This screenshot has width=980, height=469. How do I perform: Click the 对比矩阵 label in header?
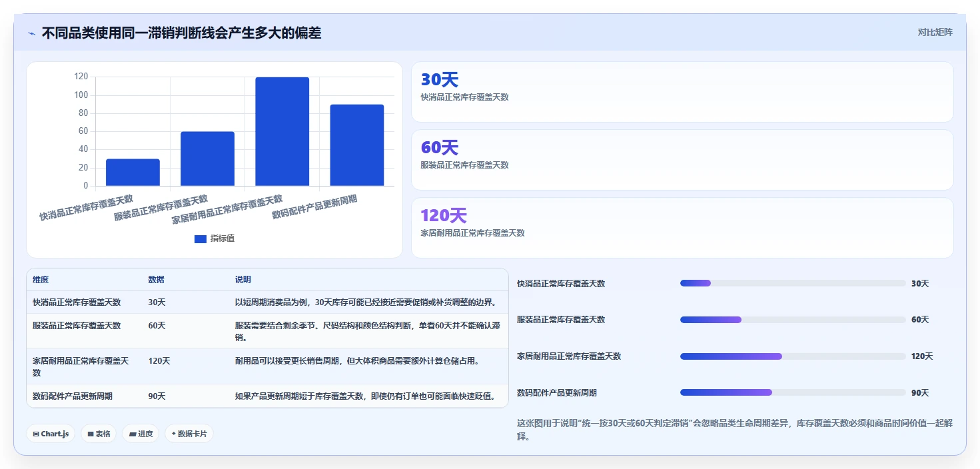tap(935, 33)
